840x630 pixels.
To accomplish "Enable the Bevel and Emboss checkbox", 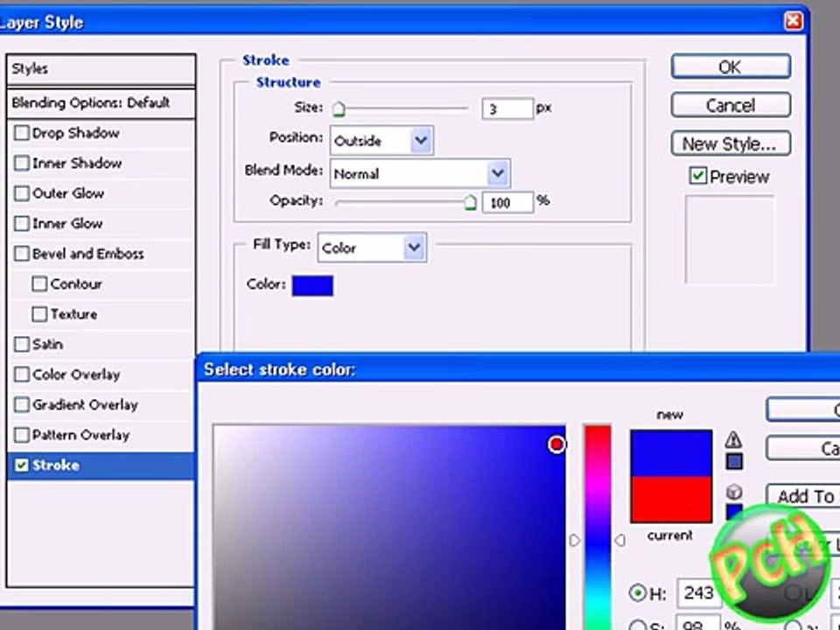I will [x=21, y=254].
